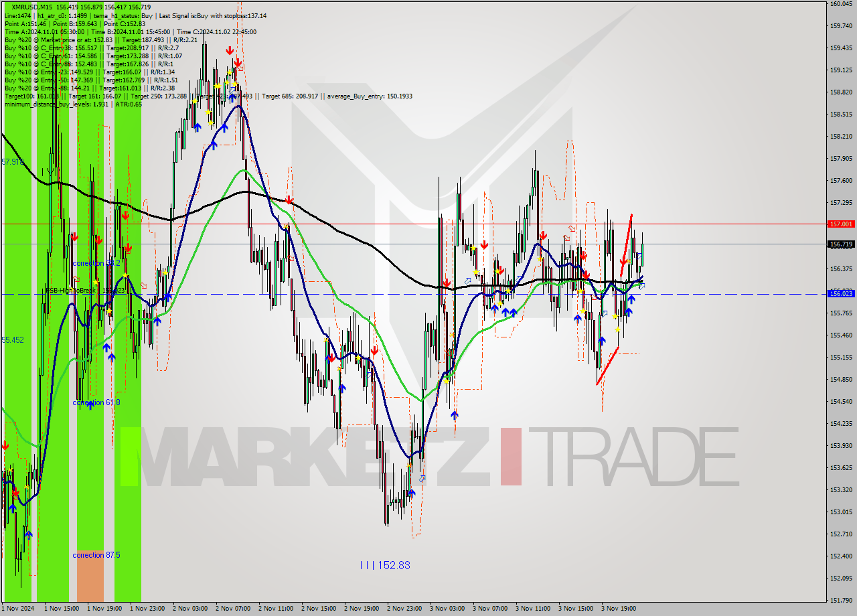This screenshot has height=616, width=857.
Task: Click '2 Nov 15:00' on time axis
Action: (x=319, y=609)
